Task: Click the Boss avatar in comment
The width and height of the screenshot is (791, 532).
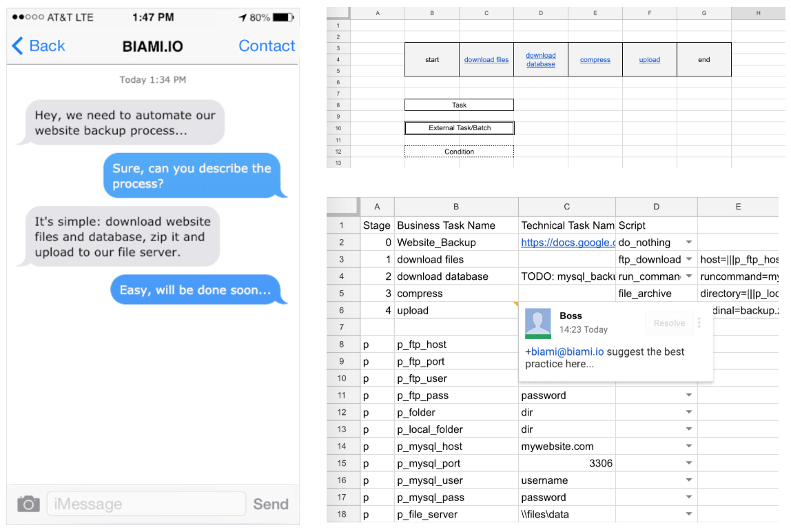Action: [538, 323]
